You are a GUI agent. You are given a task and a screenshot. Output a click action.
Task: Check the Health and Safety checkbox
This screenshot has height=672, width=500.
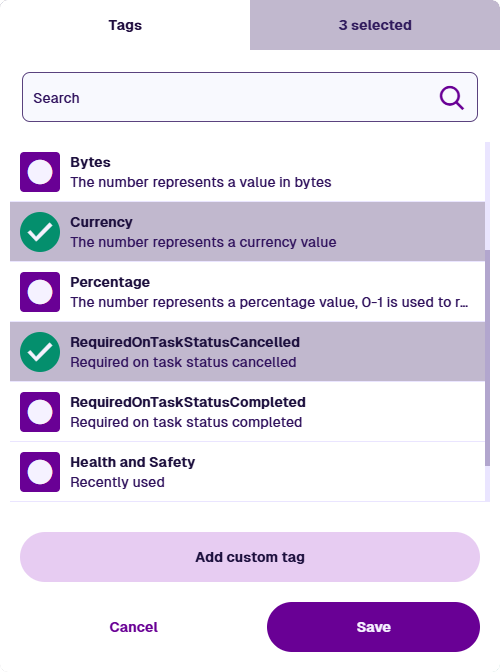(40, 472)
